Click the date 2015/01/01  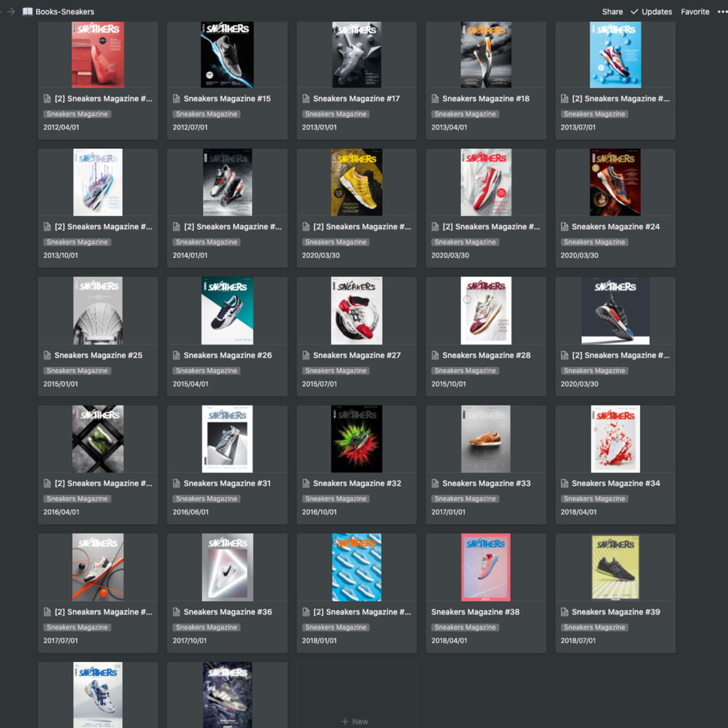point(61,385)
